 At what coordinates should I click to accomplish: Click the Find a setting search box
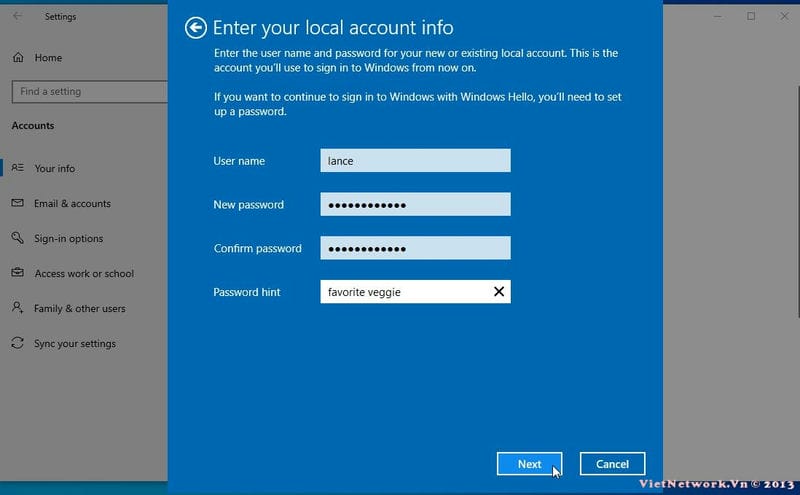88,92
